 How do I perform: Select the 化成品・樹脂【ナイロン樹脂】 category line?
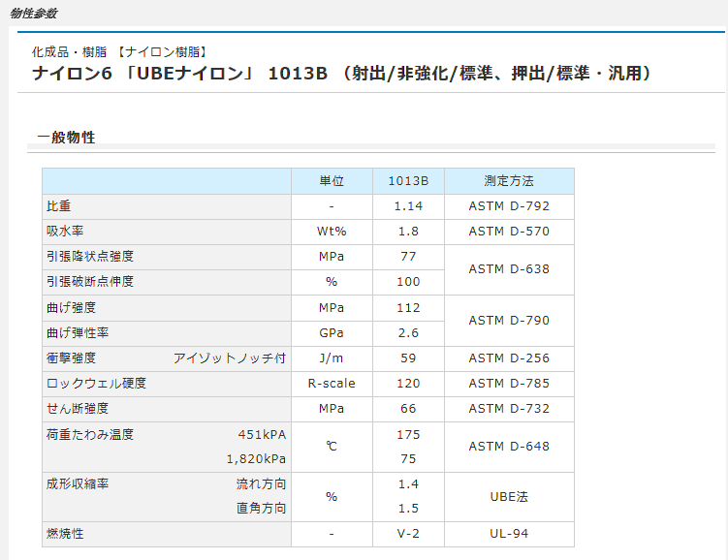[120, 51]
